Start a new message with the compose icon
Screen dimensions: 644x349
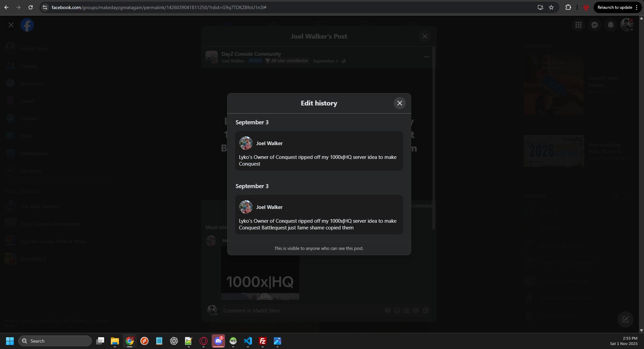pyautogui.click(x=625, y=319)
